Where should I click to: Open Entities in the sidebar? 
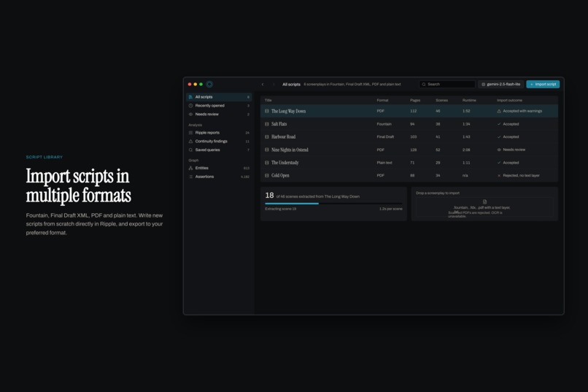click(219, 168)
